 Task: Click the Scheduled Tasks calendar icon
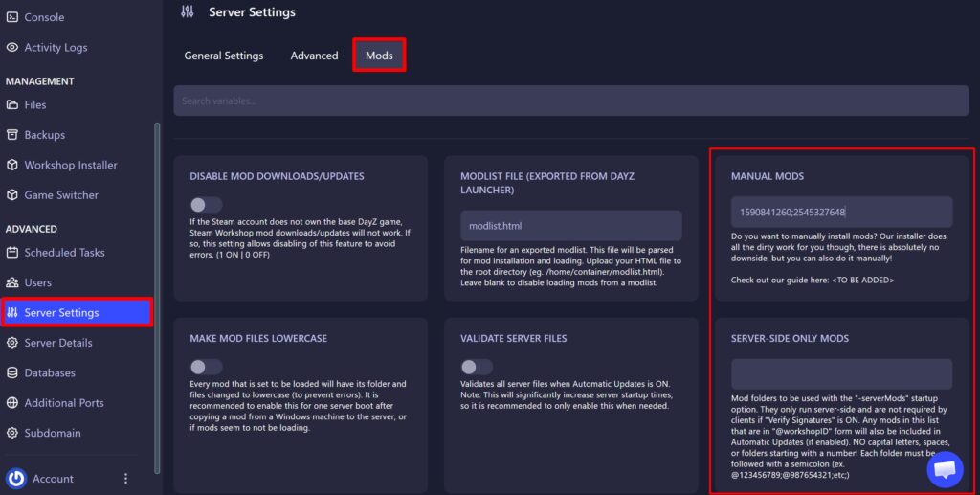click(12, 253)
